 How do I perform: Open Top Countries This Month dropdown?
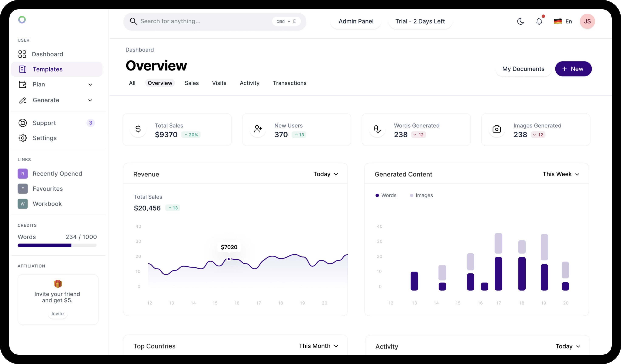pos(318,346)
